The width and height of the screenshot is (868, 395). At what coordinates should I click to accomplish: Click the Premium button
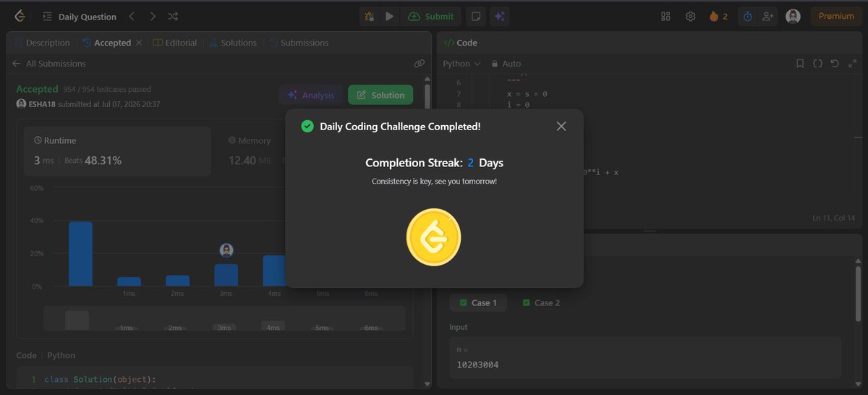[836, 16]
